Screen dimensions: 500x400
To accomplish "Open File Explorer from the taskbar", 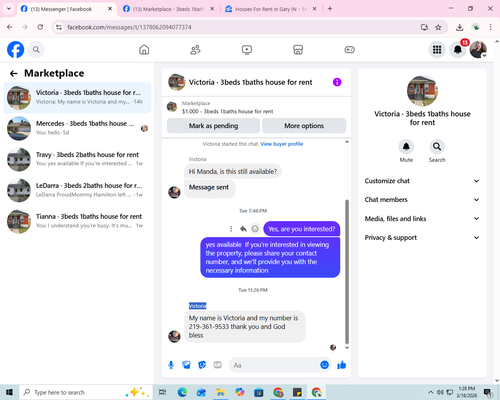I will click(x=220, y=392).
